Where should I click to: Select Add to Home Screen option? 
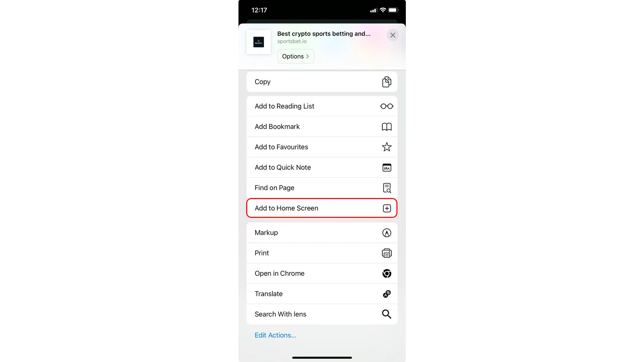click(322, 208)
